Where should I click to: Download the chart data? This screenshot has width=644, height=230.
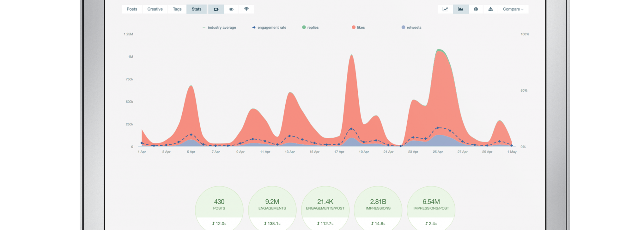click(490, 9)
